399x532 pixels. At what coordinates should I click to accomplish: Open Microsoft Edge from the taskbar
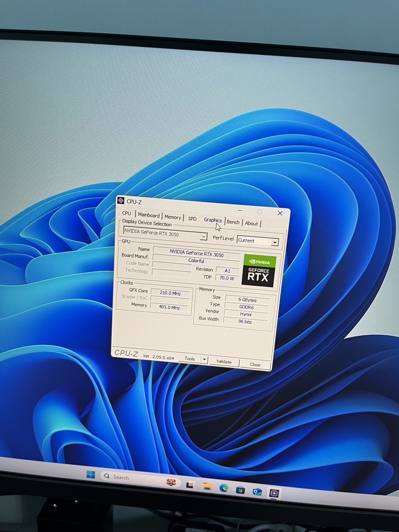tap(224, 488)
